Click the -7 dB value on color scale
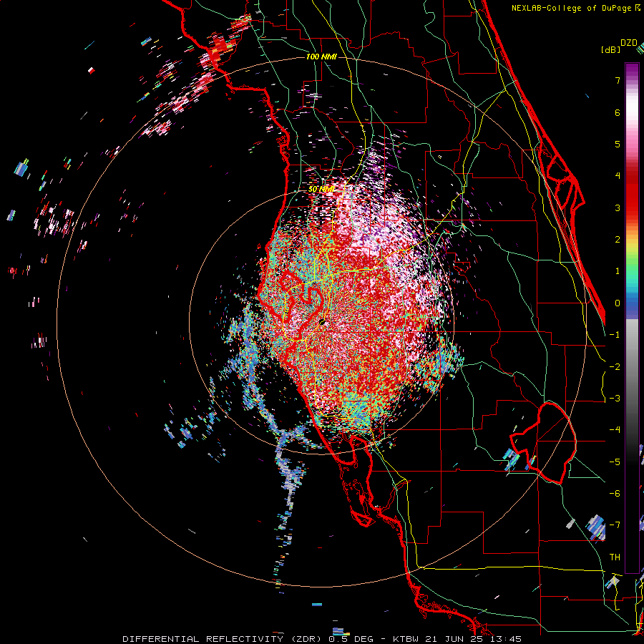The height and width of the screenshot is (644, 644). [x=615, y=525]
